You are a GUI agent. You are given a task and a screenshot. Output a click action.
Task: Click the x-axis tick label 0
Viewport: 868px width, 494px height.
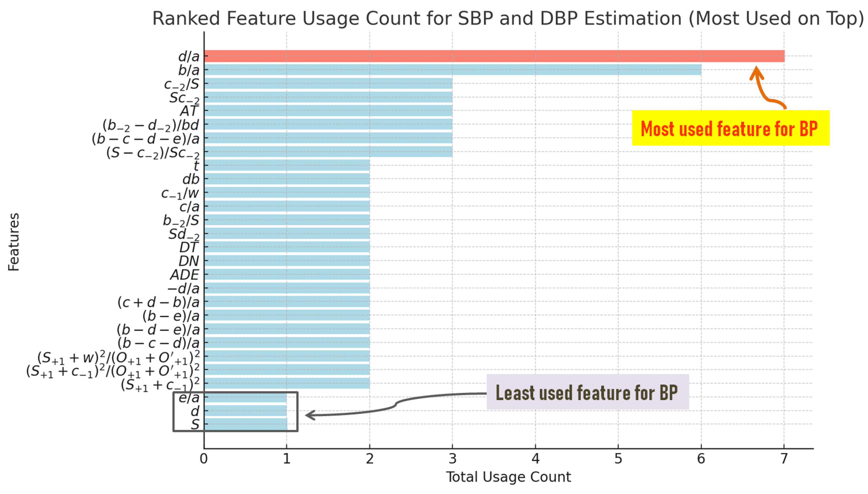(x=204, y=459)
